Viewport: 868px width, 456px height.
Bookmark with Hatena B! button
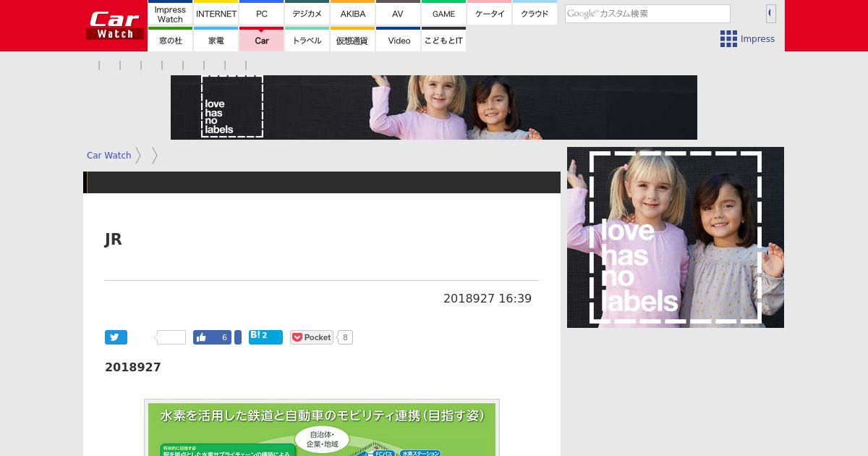tap(265, 337)
